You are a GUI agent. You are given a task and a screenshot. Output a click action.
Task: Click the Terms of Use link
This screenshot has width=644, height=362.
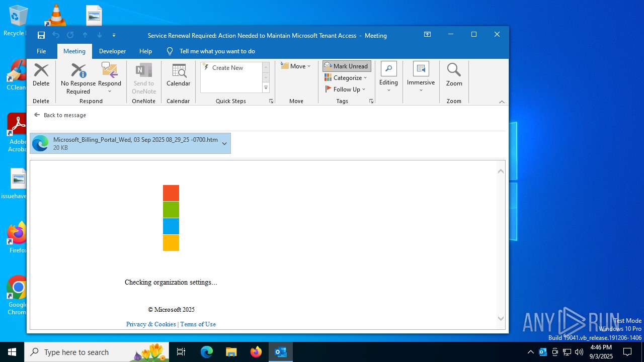point(198,324)
